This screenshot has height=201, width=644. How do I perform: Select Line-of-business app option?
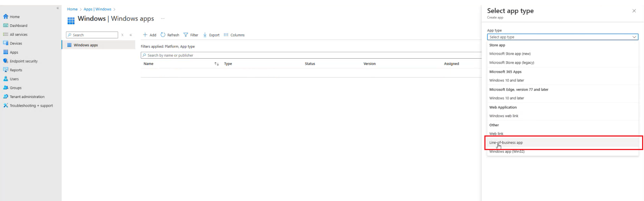coord(563,142)
